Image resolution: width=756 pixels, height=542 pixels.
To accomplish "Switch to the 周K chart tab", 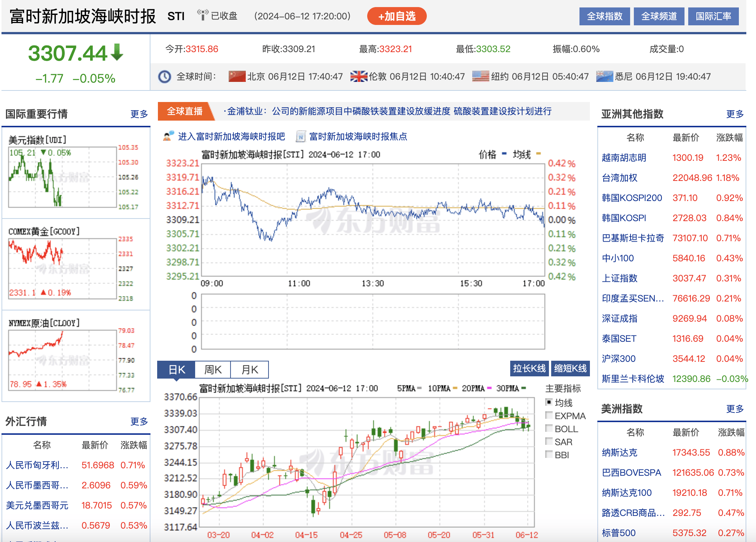I will 213,370.
